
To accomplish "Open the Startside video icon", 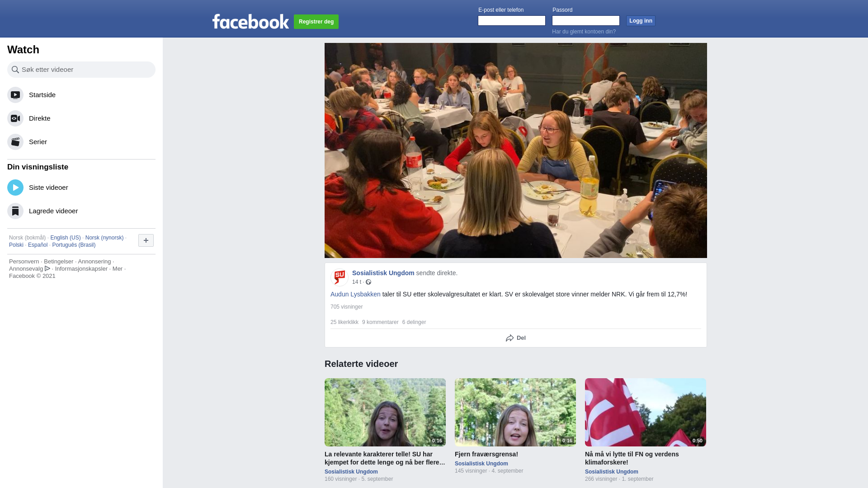I will (15, 95).
